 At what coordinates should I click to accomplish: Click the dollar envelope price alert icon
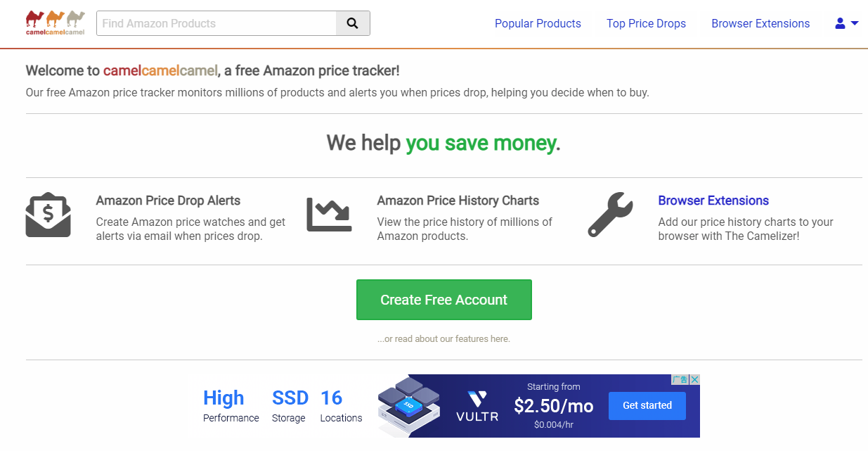(x=48, y=215)
